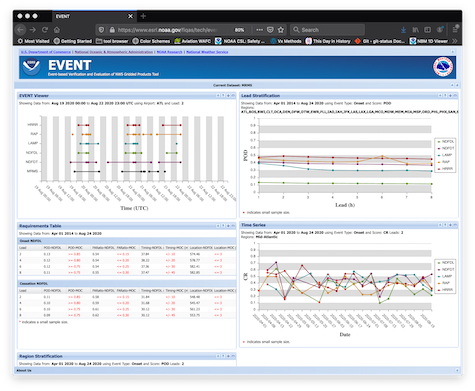
Task: Open the NOAA Research link
Action: pos(169,52)
